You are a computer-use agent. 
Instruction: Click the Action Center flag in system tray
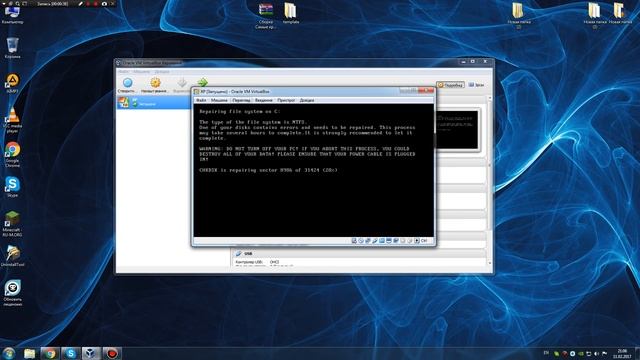pos(604,353)
